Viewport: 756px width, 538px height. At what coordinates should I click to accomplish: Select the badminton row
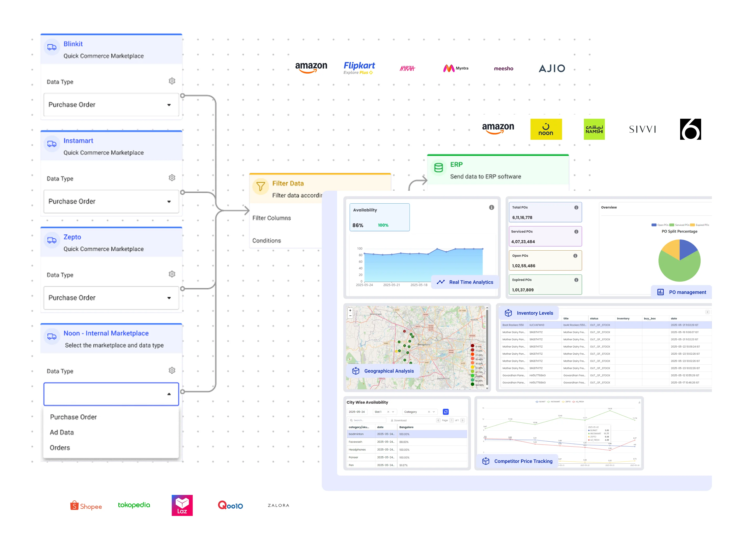pos(407,434)
